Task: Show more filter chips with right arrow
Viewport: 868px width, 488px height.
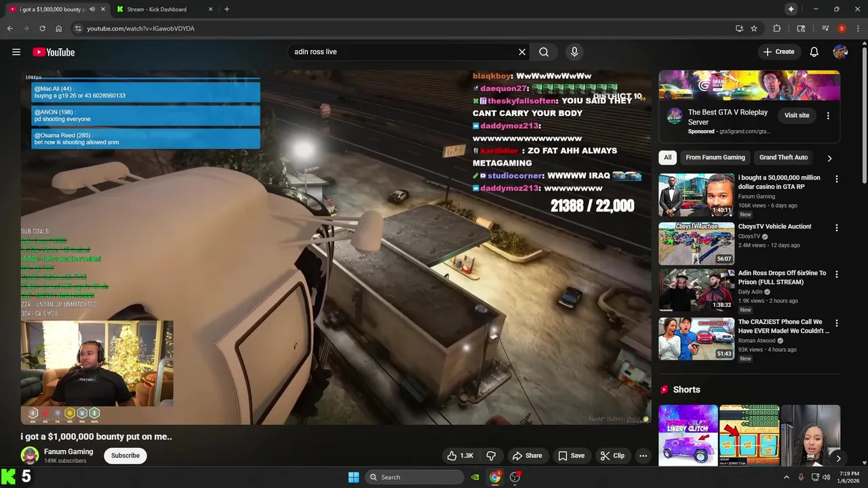Action: [829, 158]
